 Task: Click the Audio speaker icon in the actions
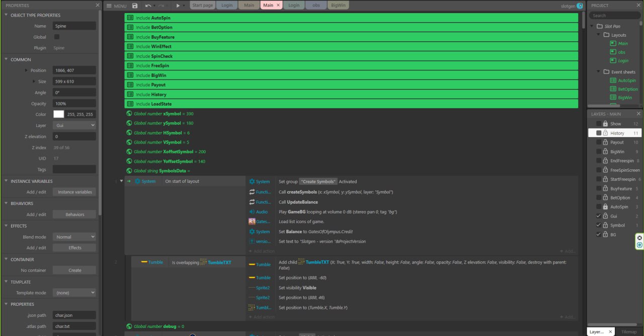(252, 212)
